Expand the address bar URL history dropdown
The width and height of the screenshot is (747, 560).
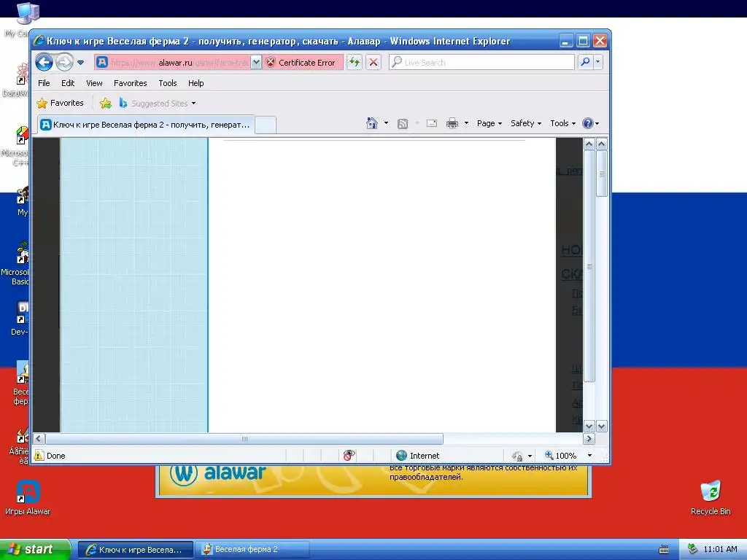click(256, 63)
